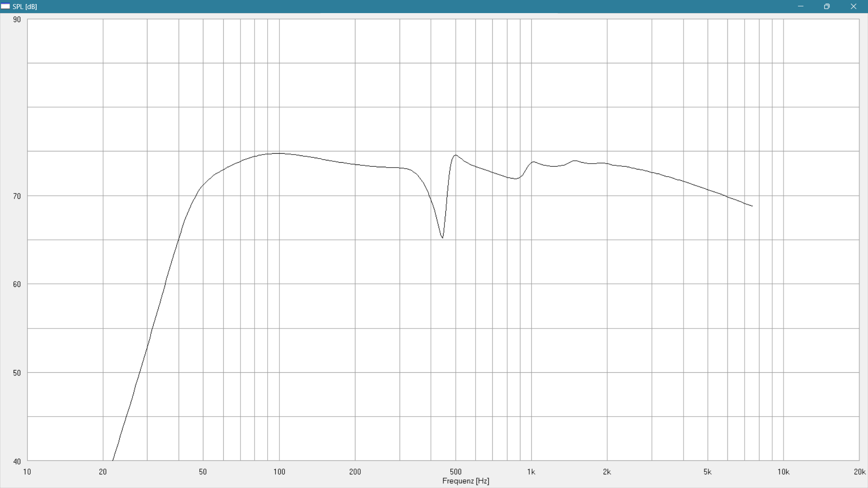The width and height of the screenshot is (868, 488).
Task: Click the Frequenz [Hz] axis label
Action: (x=466, y=481)
